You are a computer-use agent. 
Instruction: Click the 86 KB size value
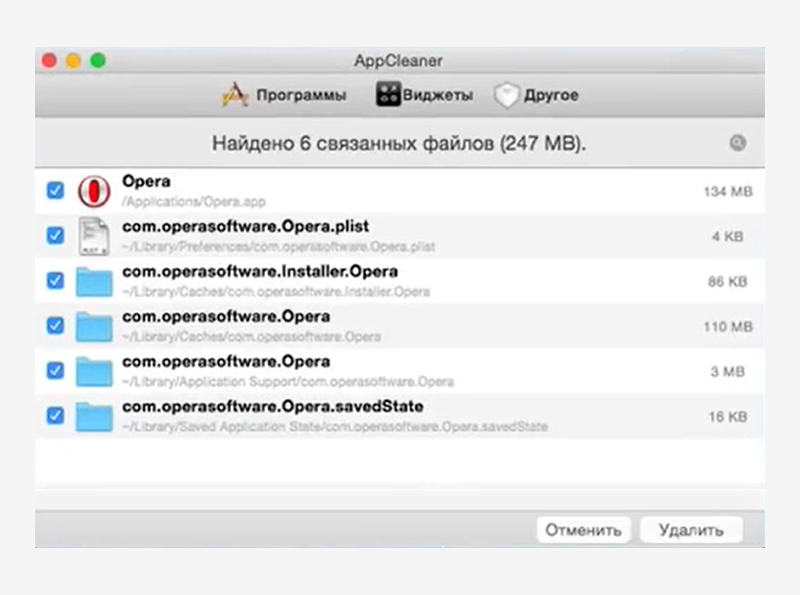tap(728, 282)
